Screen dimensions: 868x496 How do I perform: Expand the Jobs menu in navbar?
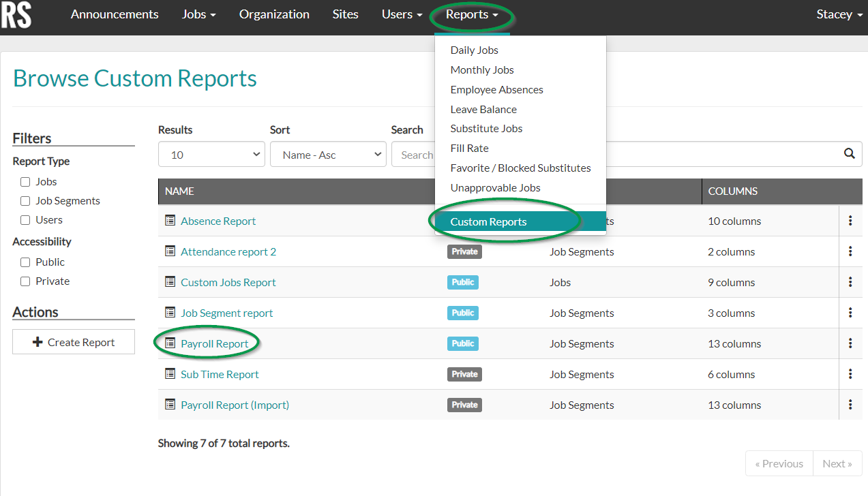pos(198,14)
